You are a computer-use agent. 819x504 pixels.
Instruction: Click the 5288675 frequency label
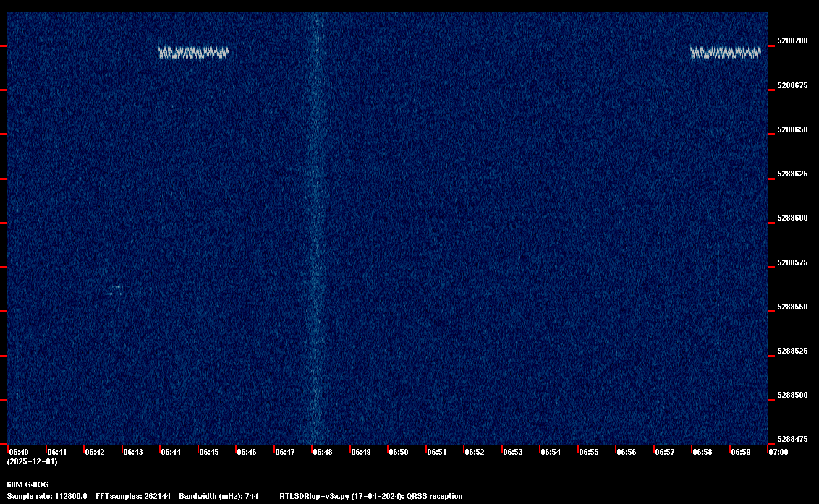pyautogui.click(x=792, y=85)
